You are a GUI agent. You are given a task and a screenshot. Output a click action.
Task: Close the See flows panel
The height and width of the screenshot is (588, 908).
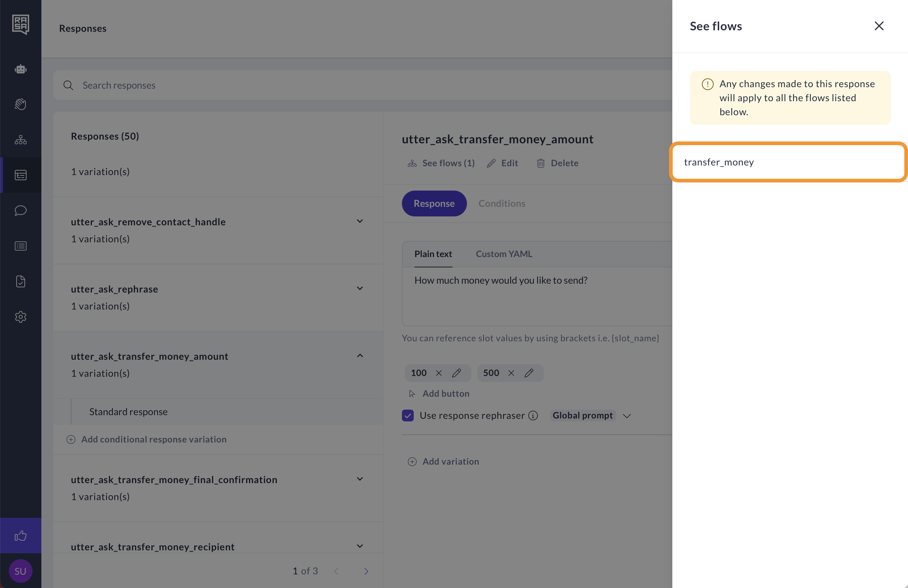point(878,26)
